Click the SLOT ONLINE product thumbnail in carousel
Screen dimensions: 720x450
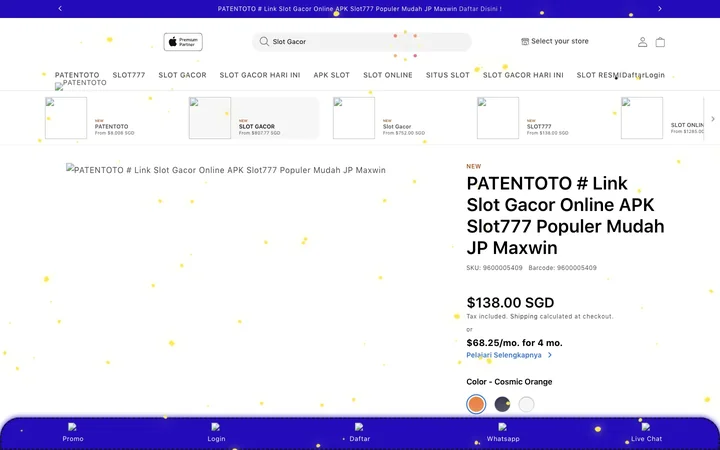[642, 118]
